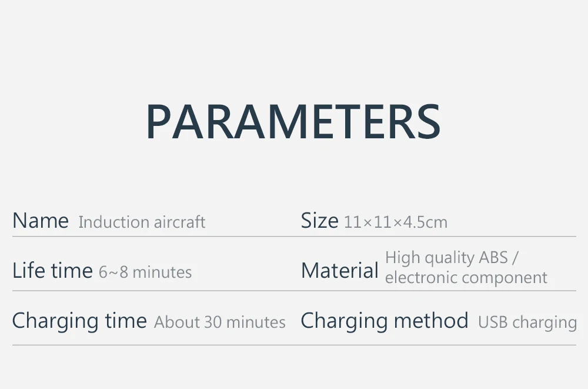The width and height of the screenshot is (588, 389).
Task: Click the PARAMETERS heading
Action: point(293,121)
